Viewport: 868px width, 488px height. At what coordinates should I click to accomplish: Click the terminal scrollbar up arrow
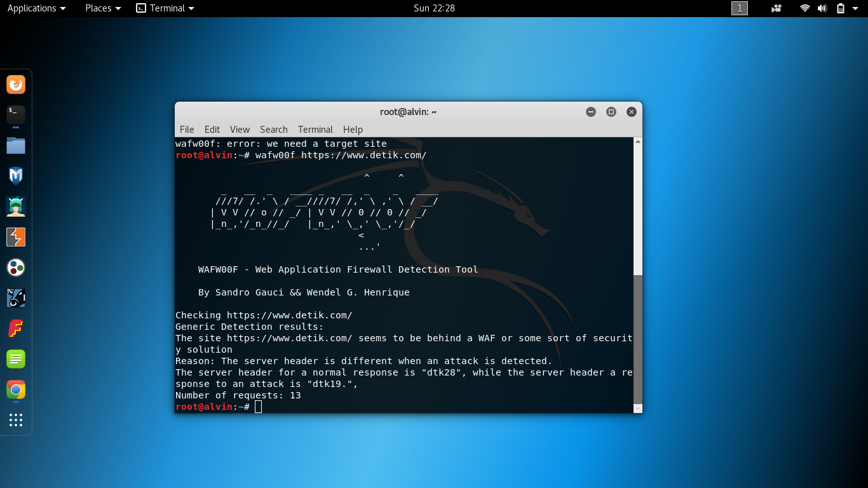[x=638, y=142]
